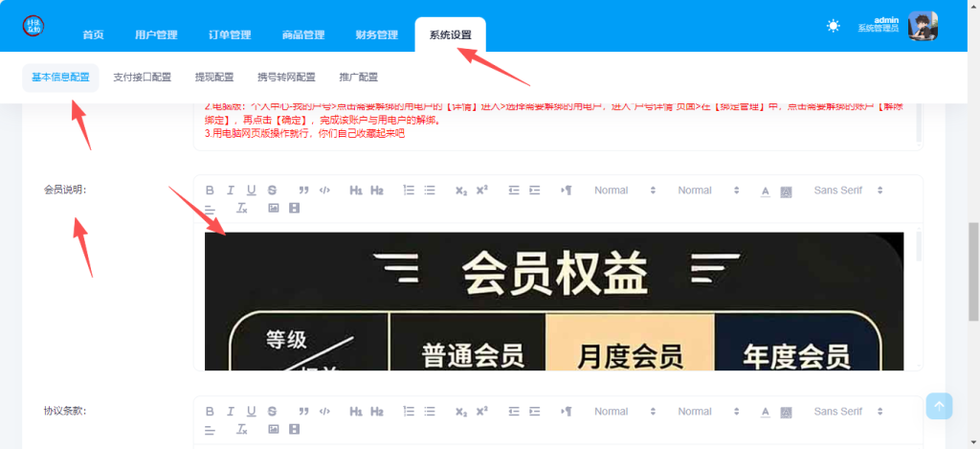Toggle underline in 会员说明 editor toolbar
Viewport: 980px width, 449px height.
point(252,191)
